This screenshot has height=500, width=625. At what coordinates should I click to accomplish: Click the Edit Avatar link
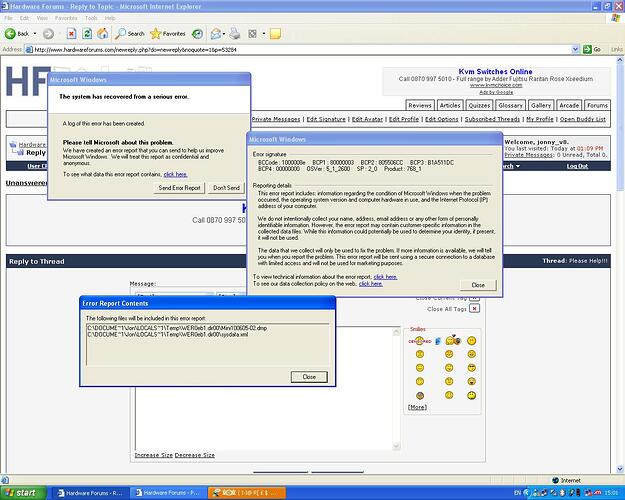pyautogui.click(x=367, y=119)
